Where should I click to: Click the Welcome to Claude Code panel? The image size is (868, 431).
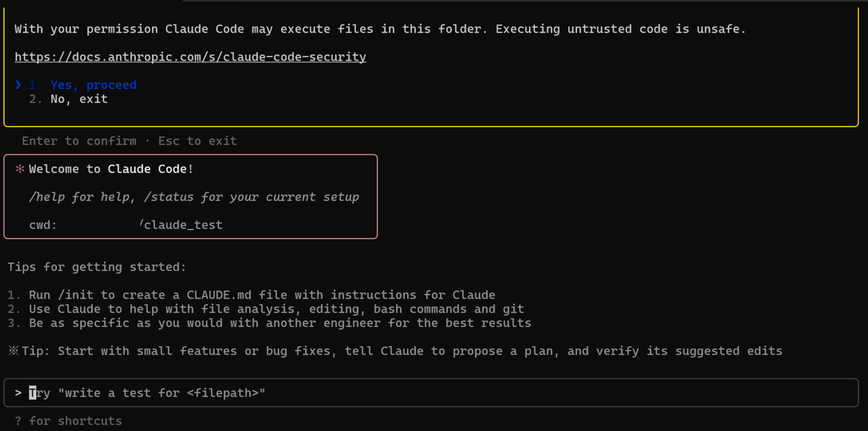190,196
